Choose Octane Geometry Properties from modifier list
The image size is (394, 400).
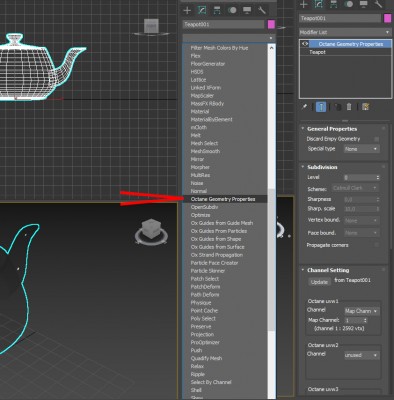(x=223, y=199)
